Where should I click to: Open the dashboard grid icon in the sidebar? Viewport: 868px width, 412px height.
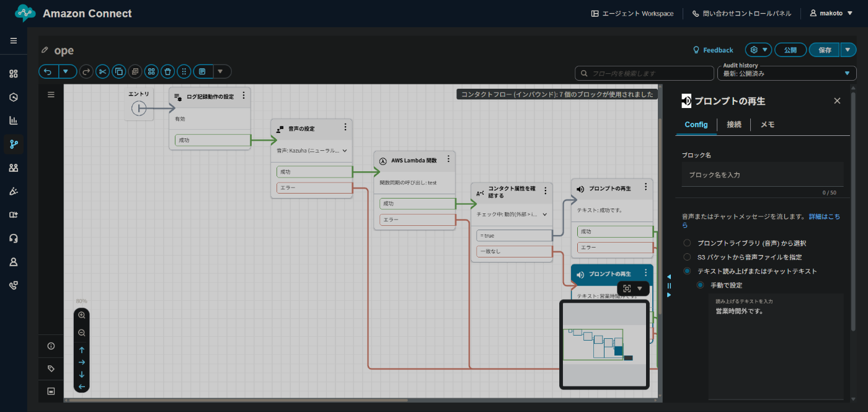14,74
